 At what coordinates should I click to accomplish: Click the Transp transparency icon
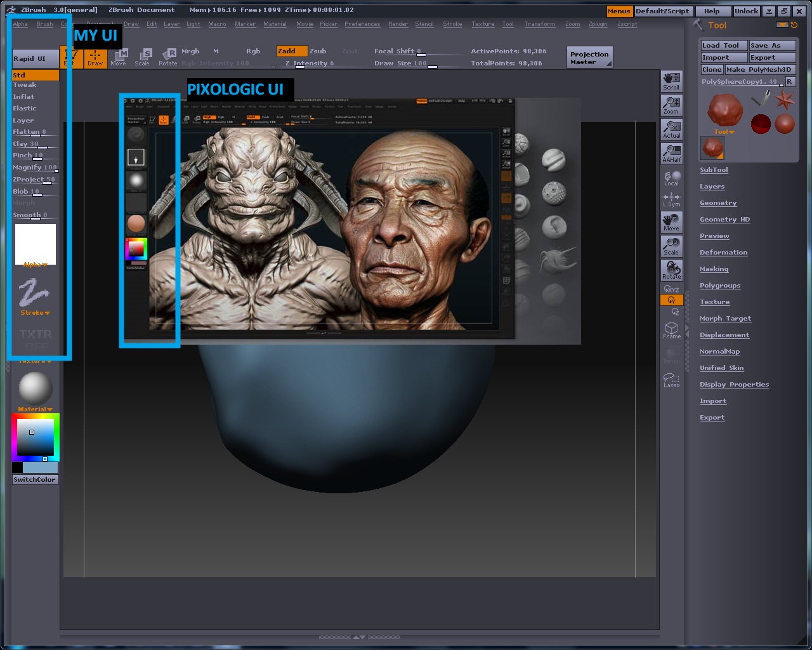pos(671,355)
